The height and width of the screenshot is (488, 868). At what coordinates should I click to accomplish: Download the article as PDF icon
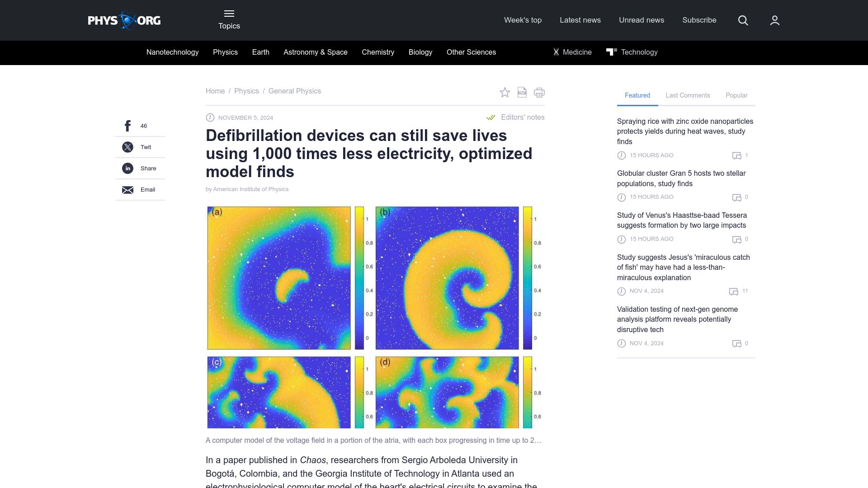click(x=522, y=93)
